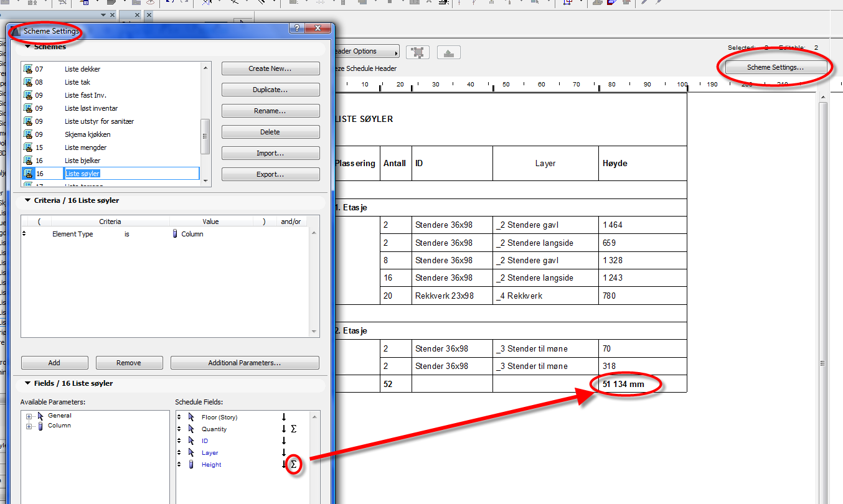
Task: Click the Skjema kjøkken scheme icon
Action: (x=28, y=134)
